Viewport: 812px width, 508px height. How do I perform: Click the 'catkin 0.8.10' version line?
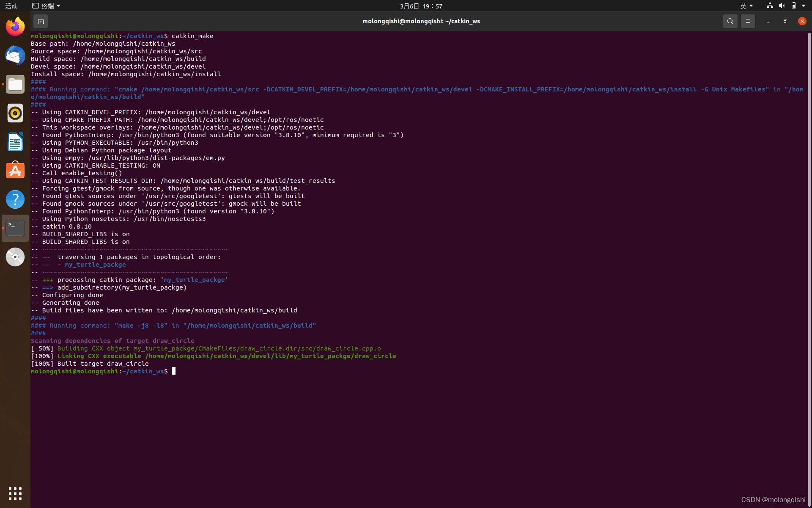tap(61, 226)
